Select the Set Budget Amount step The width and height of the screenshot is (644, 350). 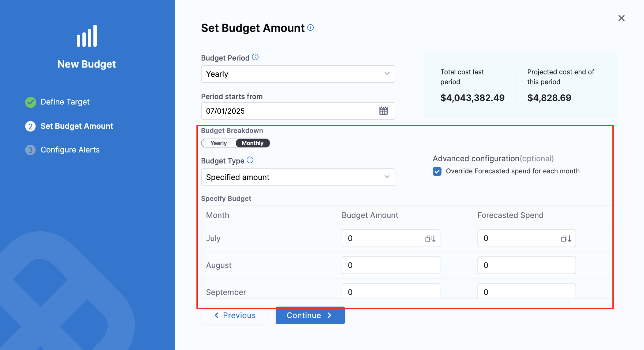77,126
